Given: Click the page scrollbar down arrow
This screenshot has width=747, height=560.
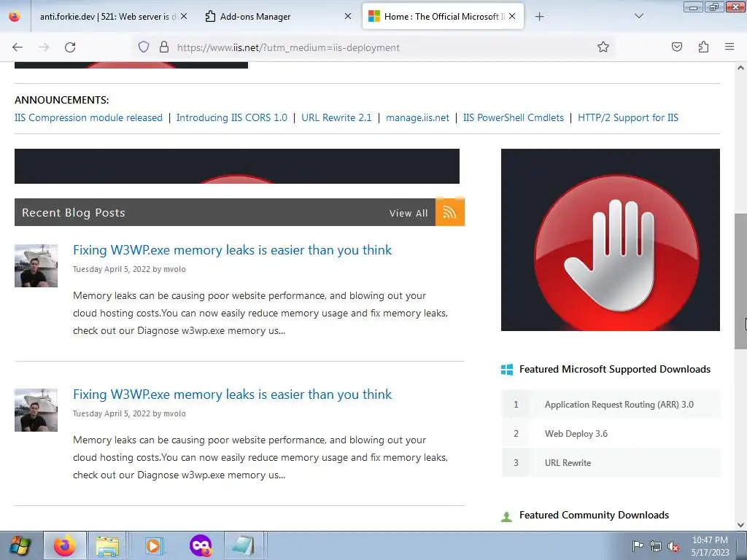Looking at the screenshot, I should (x=740, y=525).
